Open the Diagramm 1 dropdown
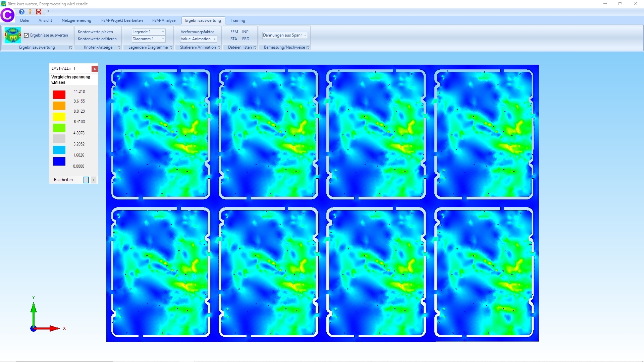644x362 pixels. pyautogui.click(x=163, y=39)
